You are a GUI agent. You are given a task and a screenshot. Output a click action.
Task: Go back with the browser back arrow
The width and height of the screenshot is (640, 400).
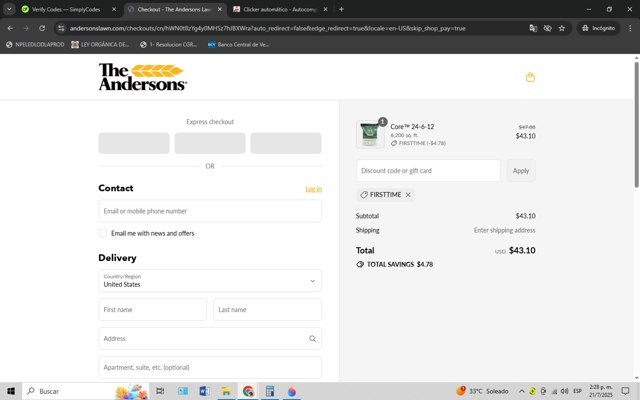[10, 28]
